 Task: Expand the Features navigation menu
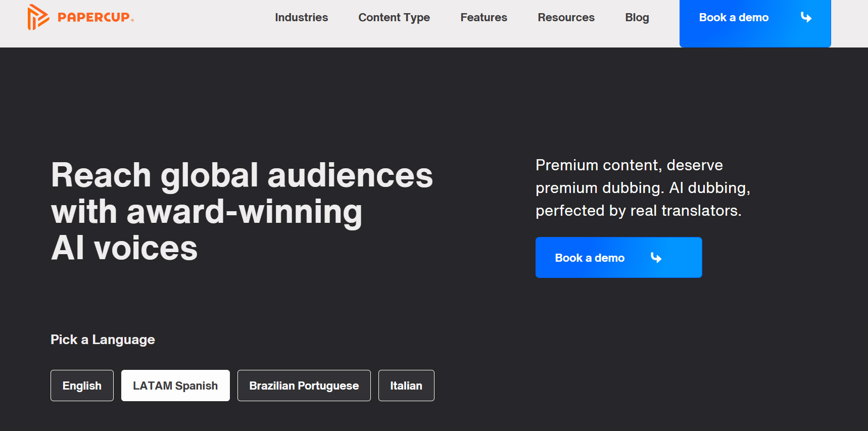tap(483, 18)
